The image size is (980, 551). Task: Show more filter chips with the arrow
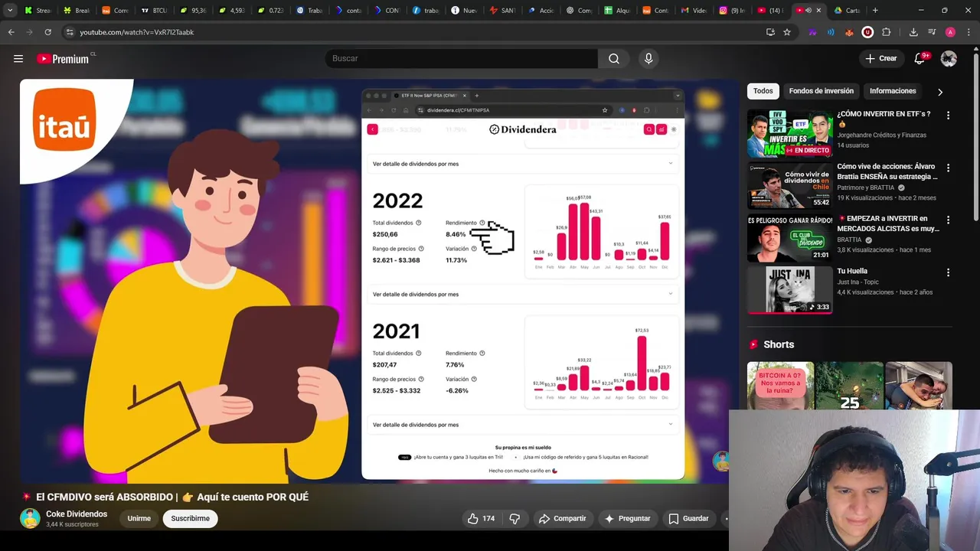pyautogui.click(x=940, y=92)
